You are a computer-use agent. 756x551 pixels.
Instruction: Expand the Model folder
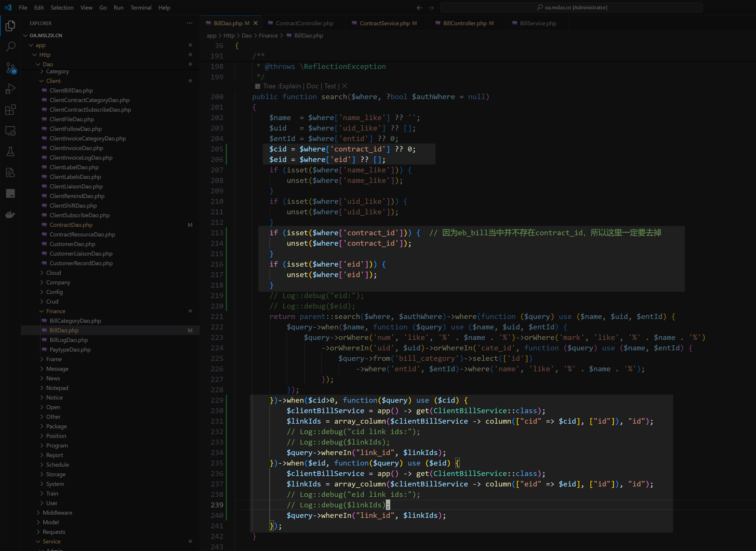click(51, 522)
